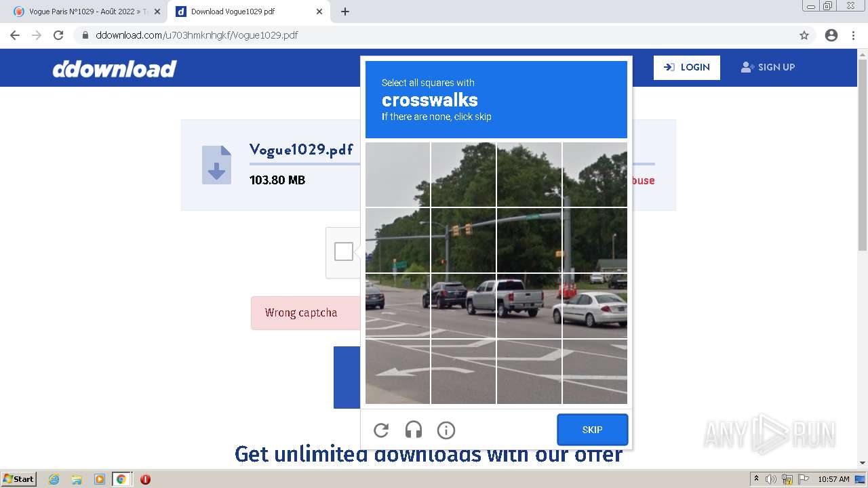Click the taskbar clock 10:57 AM
The image size is (868, 488).
click(x=833, y=479)
